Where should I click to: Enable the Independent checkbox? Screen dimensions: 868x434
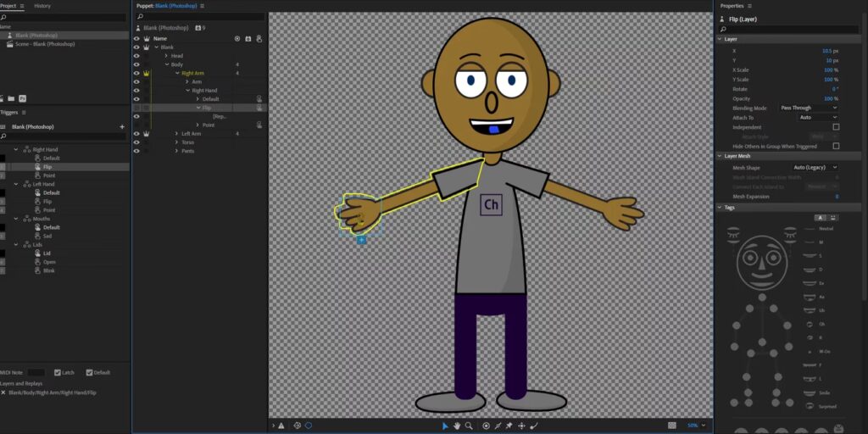pos(836,127)
